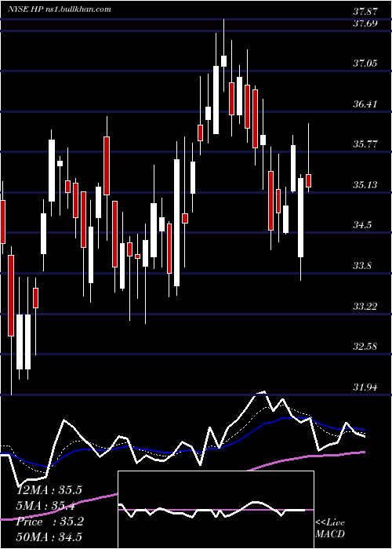The image size is (392, 549).
Task: Click the 37.69 price axis label
Action: 365,24
